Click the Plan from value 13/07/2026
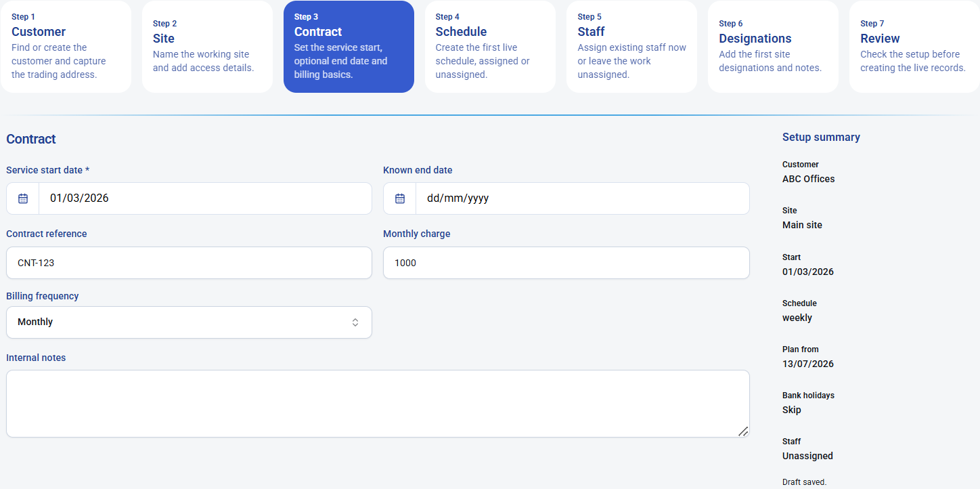 pos(807,364)
